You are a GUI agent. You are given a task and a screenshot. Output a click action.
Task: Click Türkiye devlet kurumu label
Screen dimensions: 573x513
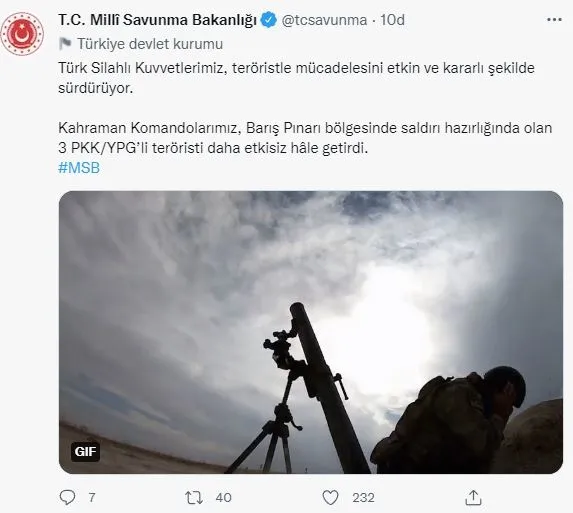[150, 44]
